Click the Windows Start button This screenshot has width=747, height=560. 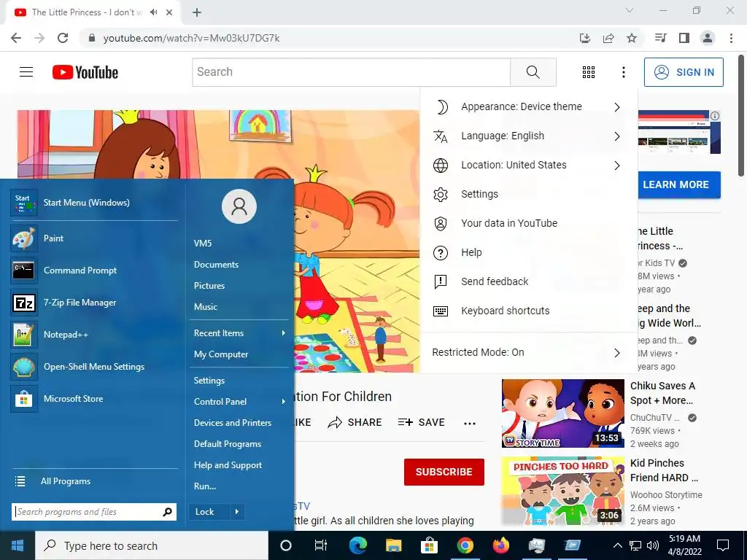click(18, 545)
